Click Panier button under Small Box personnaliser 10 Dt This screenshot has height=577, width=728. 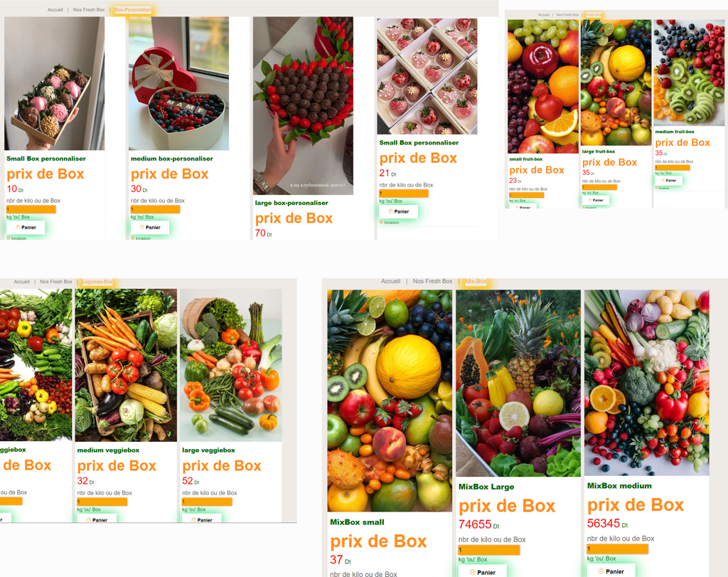[x=26, y=227]
